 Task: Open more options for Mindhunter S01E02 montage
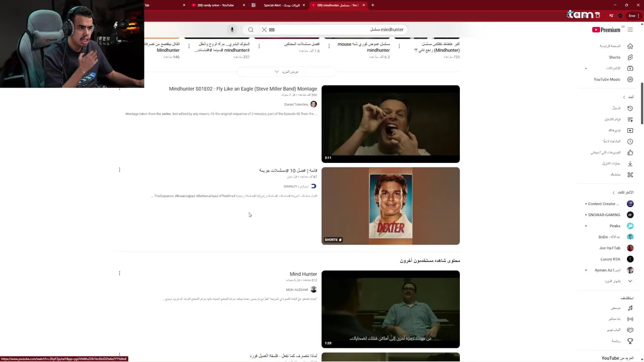tap(119, 88)
